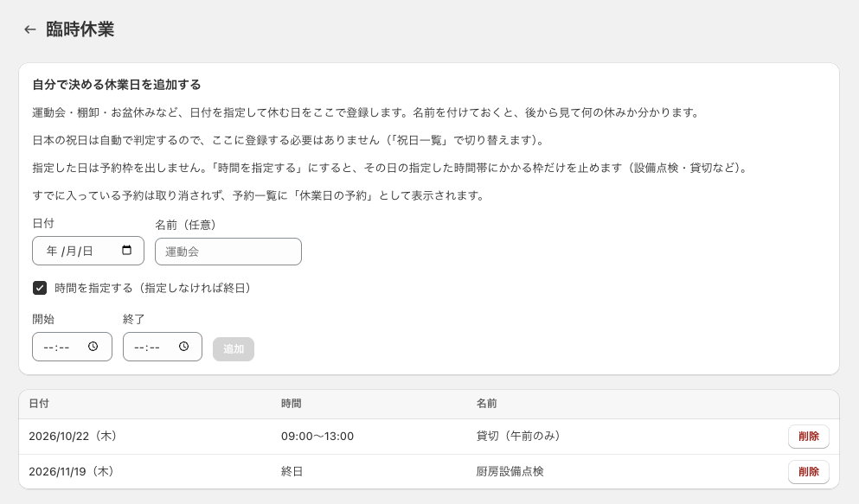Select cell 2026/10/22（木）
Screen dimensions: 859x504
click(73, 437)
